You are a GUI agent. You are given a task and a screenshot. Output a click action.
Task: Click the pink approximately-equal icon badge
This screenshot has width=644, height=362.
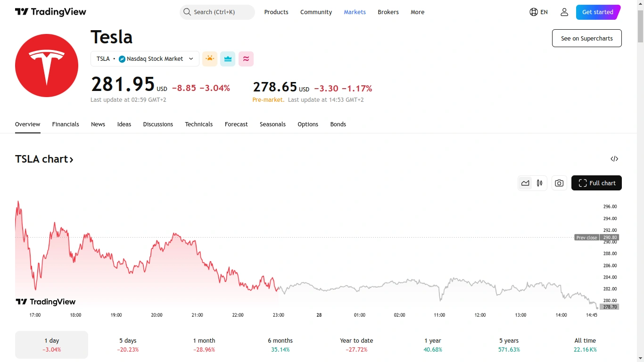(246, 59)
